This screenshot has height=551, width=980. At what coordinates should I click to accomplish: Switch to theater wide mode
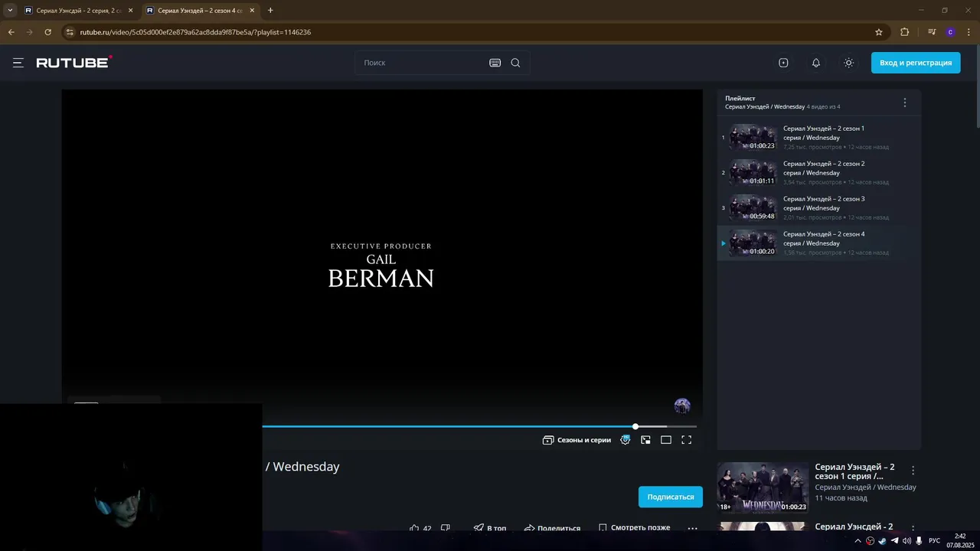pyautogui.click(x=666, y=440)
